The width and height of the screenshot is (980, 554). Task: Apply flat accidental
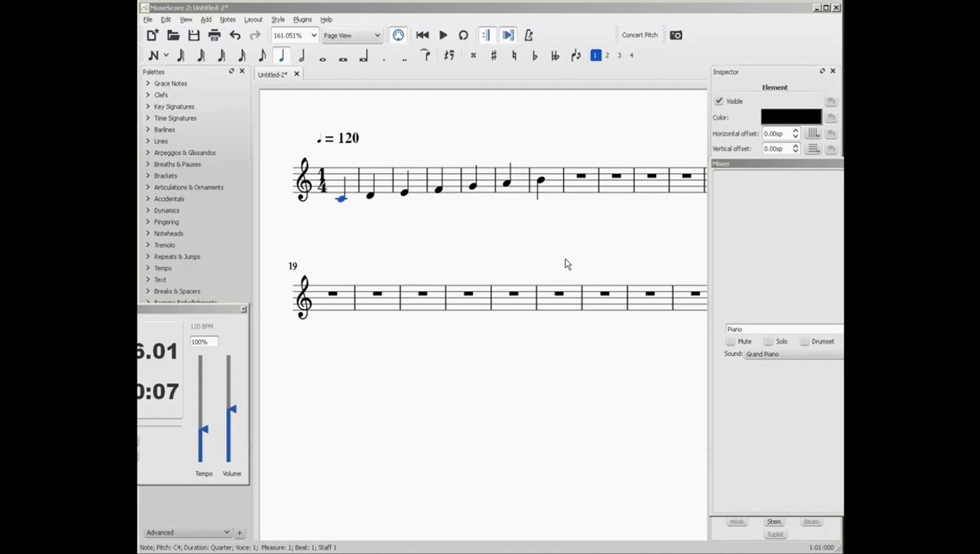(x=534, y=55)
